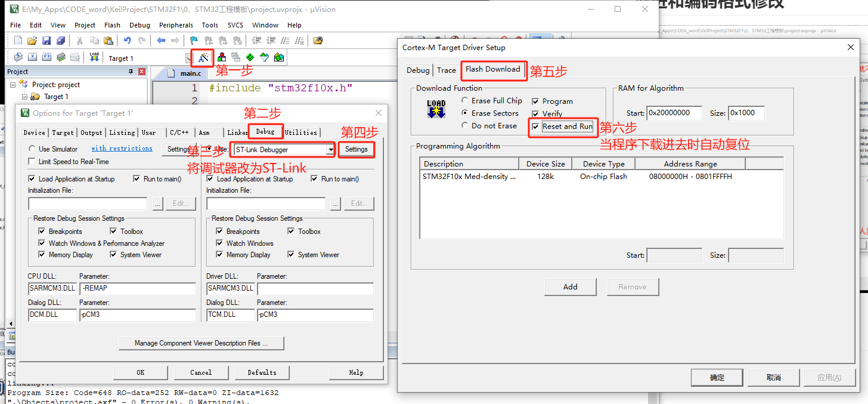Image resolution: width=868 pixels, height=404 pixels.
Task: Toggle the Verify checkbox
Action: point(535,114)
